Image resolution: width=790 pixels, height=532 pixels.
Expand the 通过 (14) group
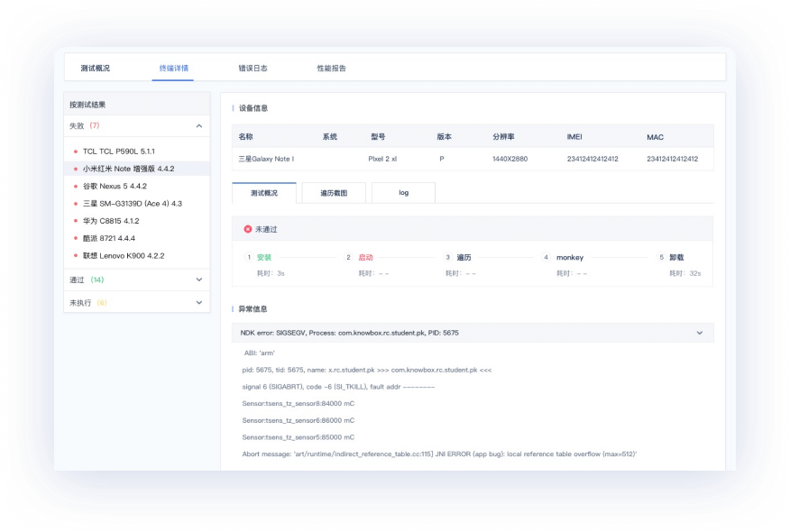click(199, 280)
